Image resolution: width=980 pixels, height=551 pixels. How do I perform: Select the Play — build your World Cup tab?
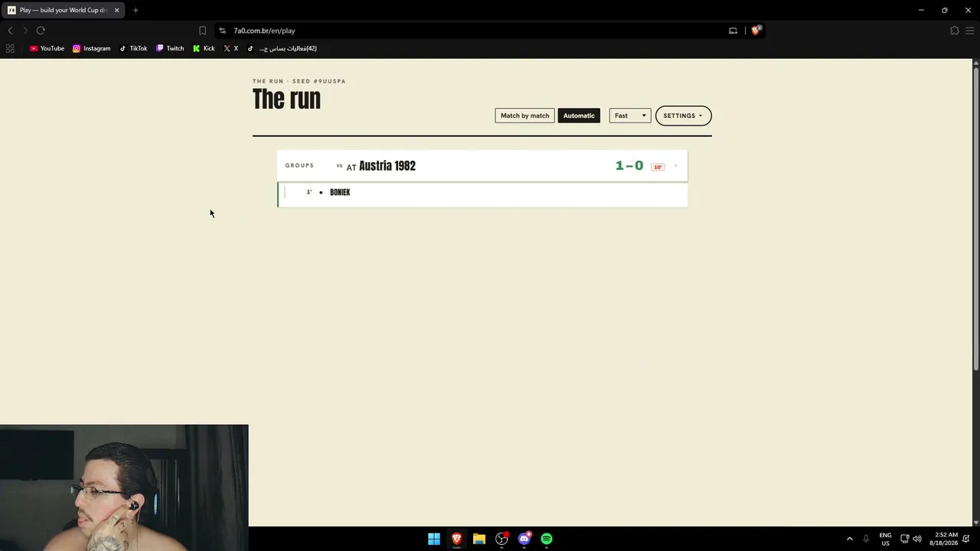coord(63,10)
